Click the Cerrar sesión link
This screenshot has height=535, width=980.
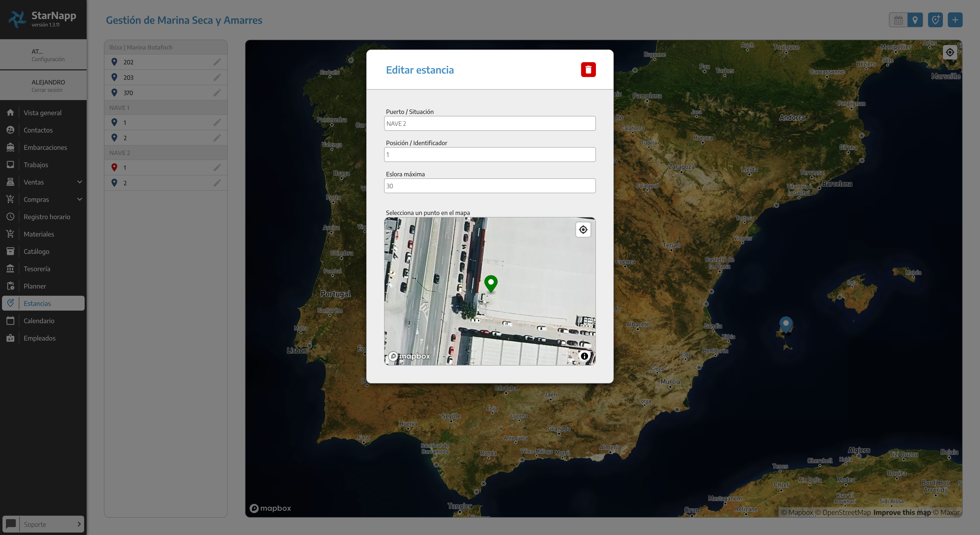[47, 90]
